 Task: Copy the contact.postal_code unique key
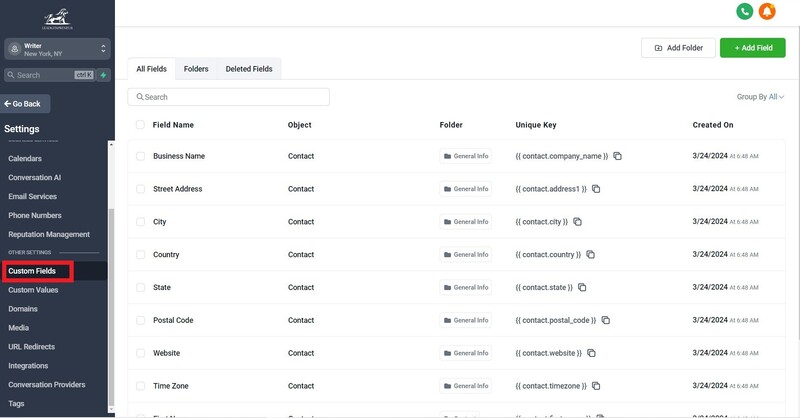[606, 320]
